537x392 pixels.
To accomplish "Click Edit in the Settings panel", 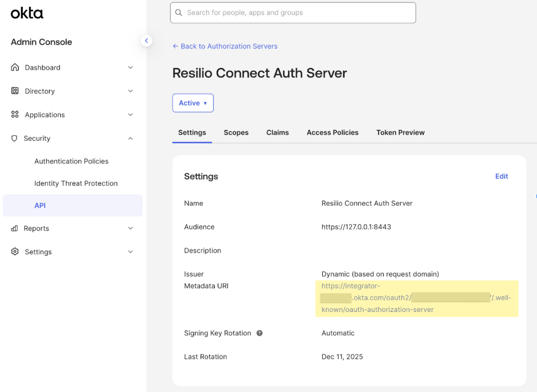I will coord(502,176).
